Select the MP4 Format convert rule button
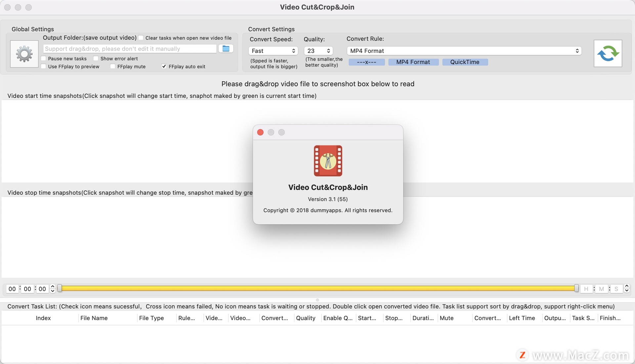The height and width of the screenshot is (364, 635). [x=412, y=61]
